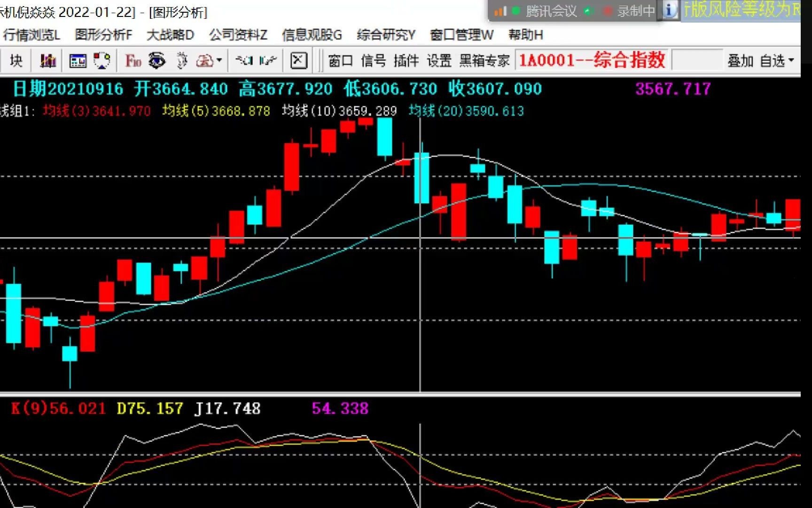The image size is (812, 508).
Task: Click the quote window panel icon
Action: pos(78,61)
